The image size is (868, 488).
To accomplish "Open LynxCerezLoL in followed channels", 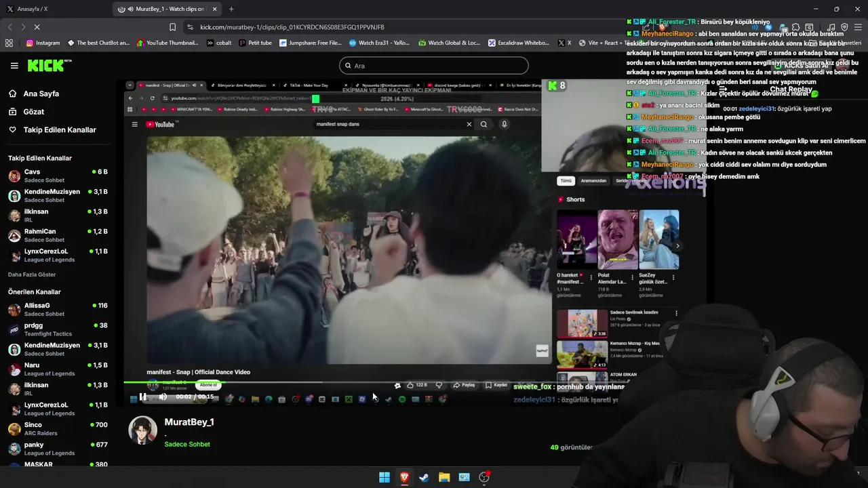I will (x=58, y=256).
